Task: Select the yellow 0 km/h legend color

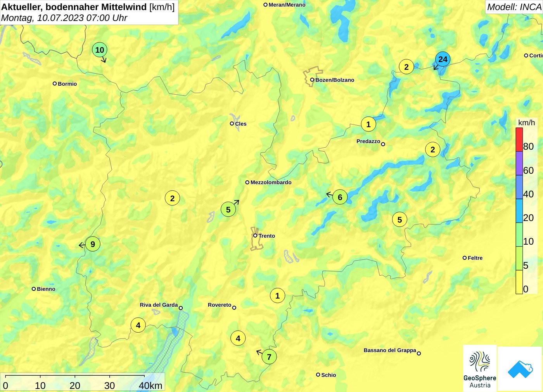Action: [519, 282]
